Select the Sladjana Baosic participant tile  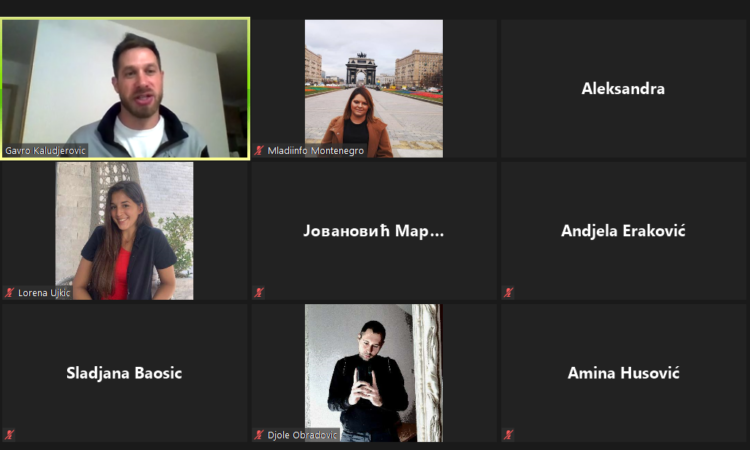pos(124,373)
